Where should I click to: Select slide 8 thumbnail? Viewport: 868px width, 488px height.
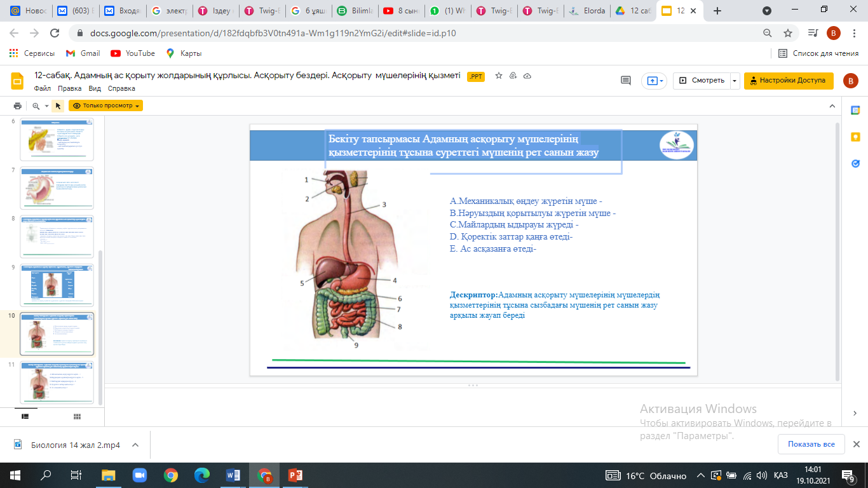[57, 236]
